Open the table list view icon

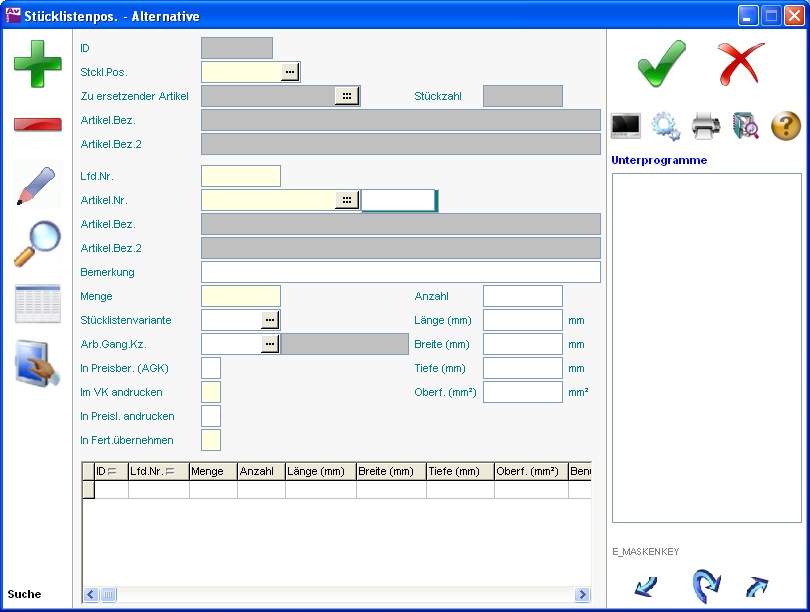click(x=37, y=304)
